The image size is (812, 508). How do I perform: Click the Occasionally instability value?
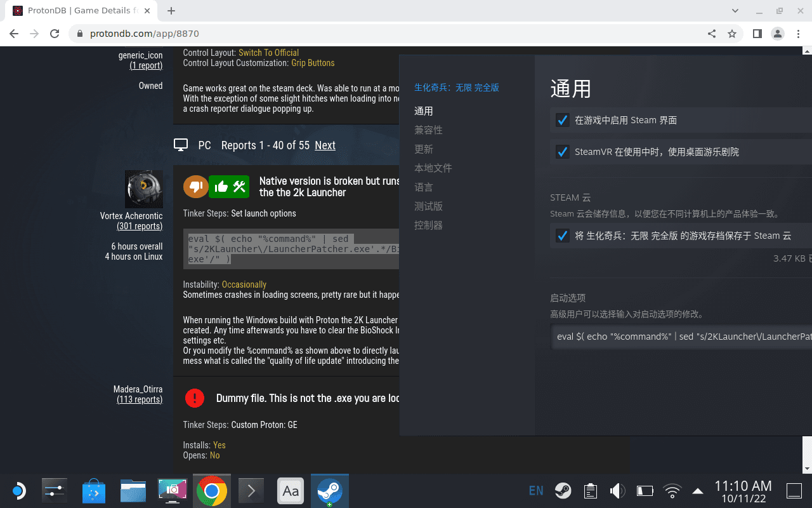244,284
